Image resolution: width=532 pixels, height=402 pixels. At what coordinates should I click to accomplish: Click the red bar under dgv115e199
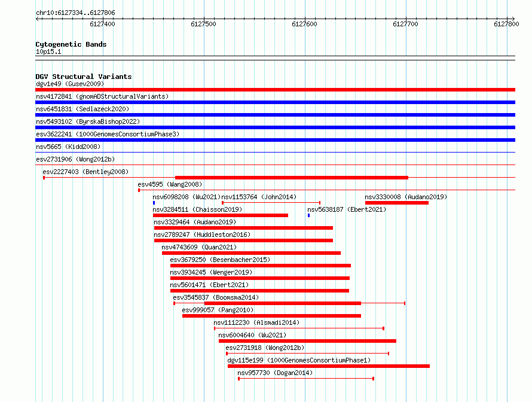(329, 366)
